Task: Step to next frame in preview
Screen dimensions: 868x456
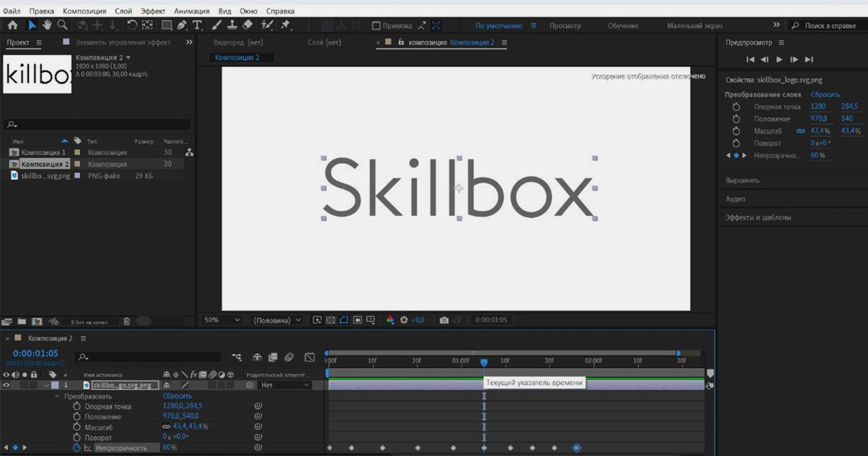Action: pyautogui.click(x=794, y=60)
